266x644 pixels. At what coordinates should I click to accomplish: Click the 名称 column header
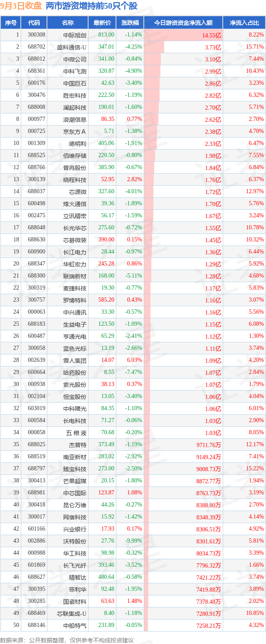click(x=68, y=23)
